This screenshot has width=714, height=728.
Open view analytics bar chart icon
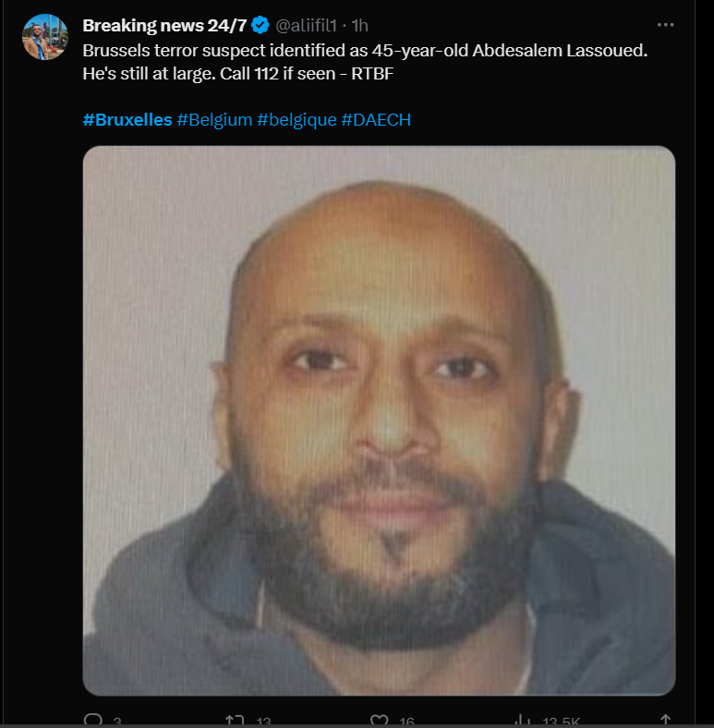click(523, 721)
